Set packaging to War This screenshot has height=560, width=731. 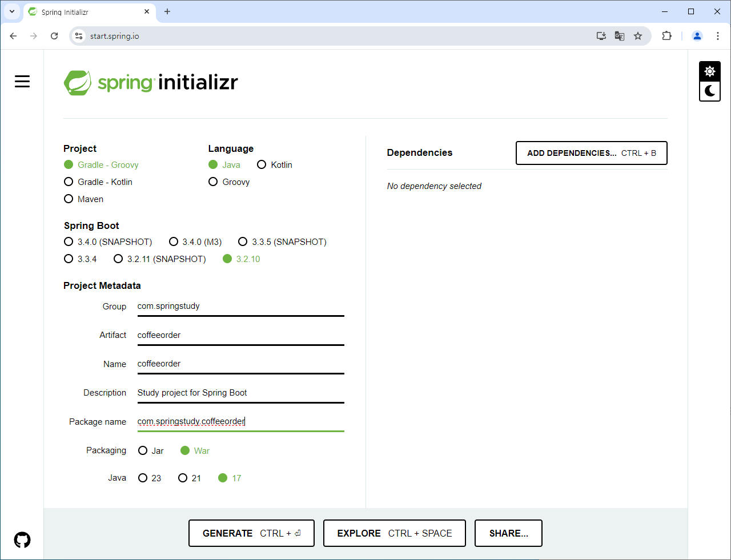(x=195, y=450)
